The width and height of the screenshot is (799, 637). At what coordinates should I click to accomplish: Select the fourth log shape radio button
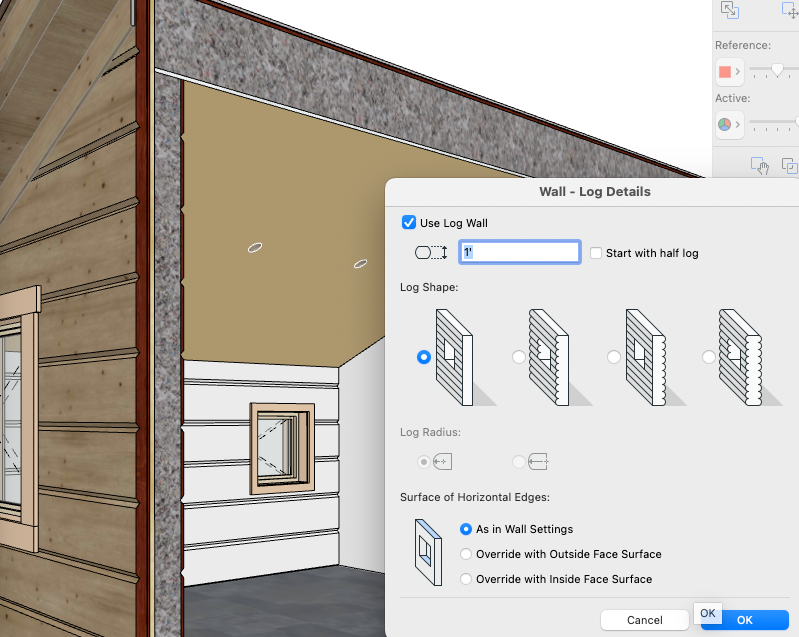click(709, 357)
